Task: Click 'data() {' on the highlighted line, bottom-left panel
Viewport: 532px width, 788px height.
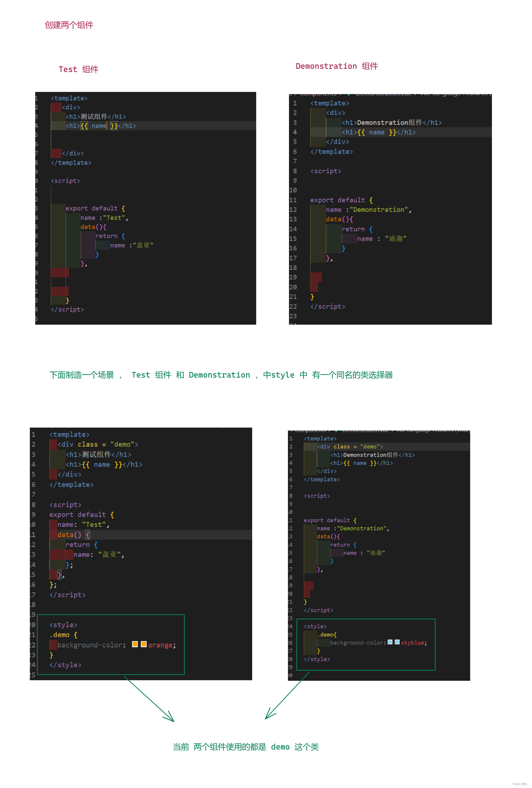Action: click(74, 535)
